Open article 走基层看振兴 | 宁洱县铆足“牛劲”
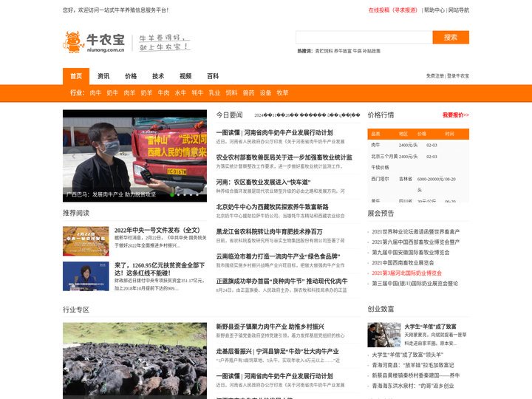 point(278,351)
